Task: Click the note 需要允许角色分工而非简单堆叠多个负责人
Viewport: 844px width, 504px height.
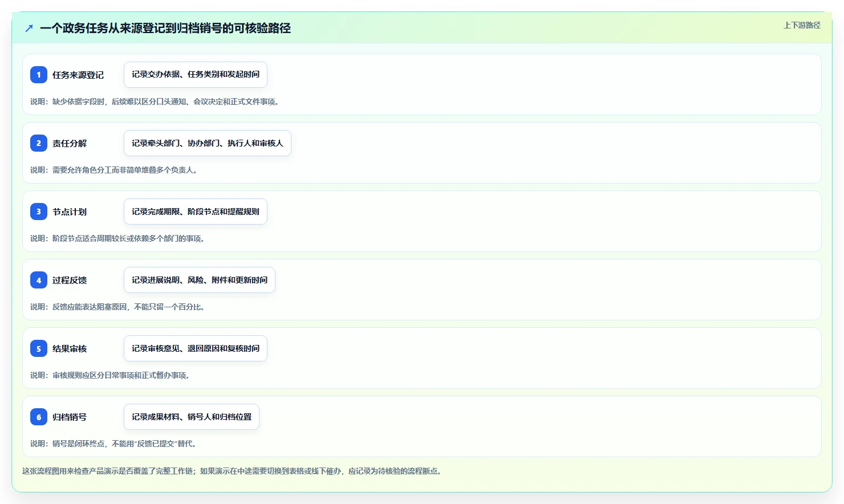Action: [x=113, y=170]
